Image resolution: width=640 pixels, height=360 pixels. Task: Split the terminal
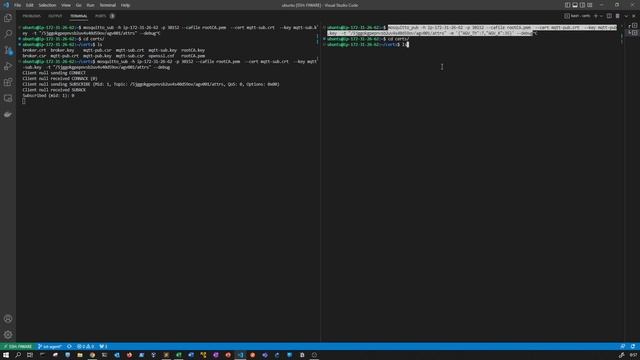(x=609, y=16)
